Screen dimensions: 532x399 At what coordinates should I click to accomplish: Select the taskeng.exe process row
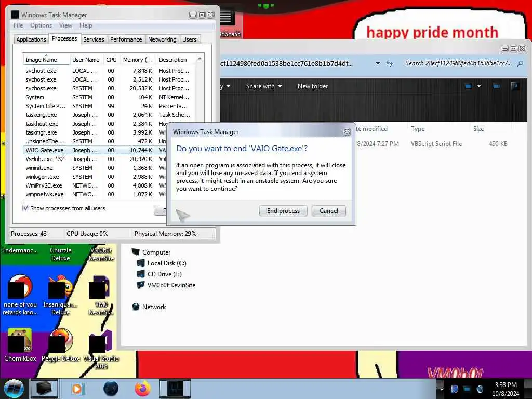[109, 115]
